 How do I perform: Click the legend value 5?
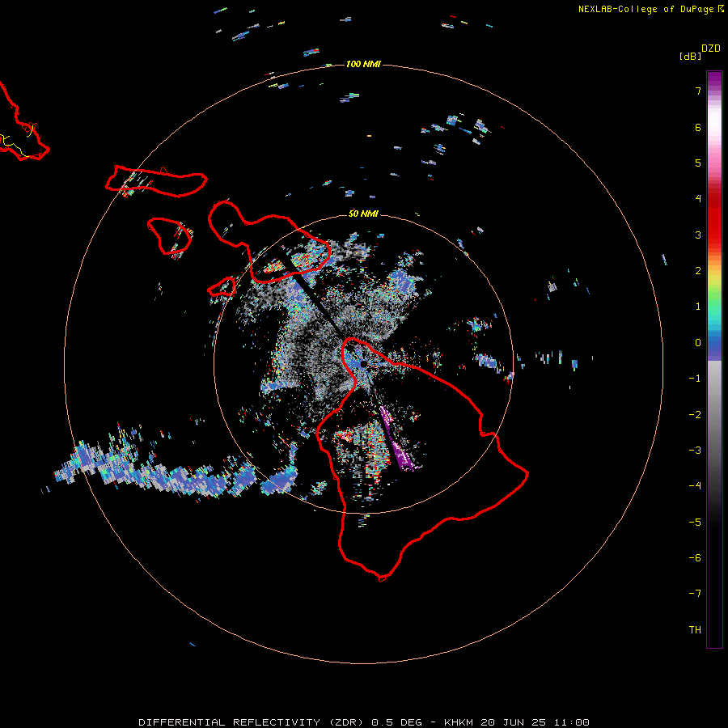tap(698, 163)
